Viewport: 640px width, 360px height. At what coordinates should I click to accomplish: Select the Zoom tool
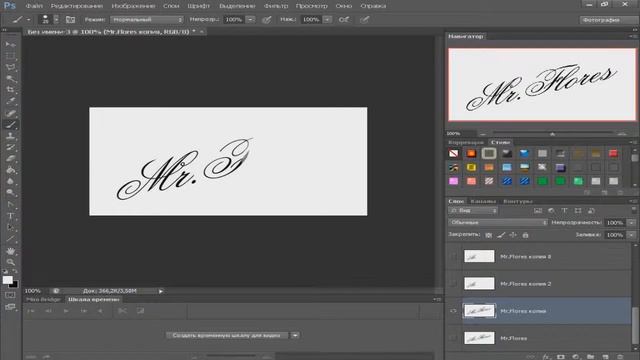(11, 262)
